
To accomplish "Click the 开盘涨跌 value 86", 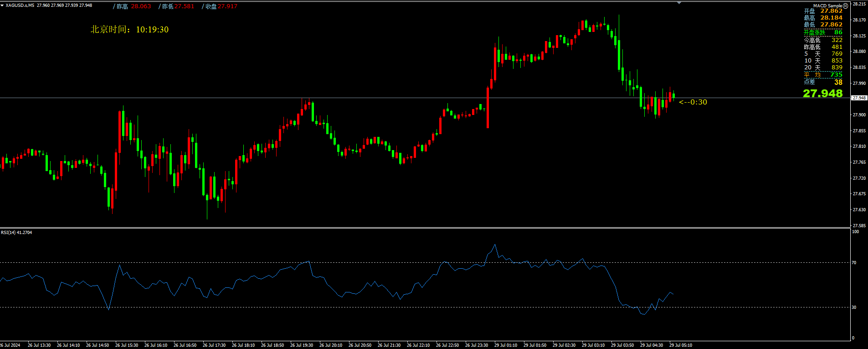I will point(838,32).
